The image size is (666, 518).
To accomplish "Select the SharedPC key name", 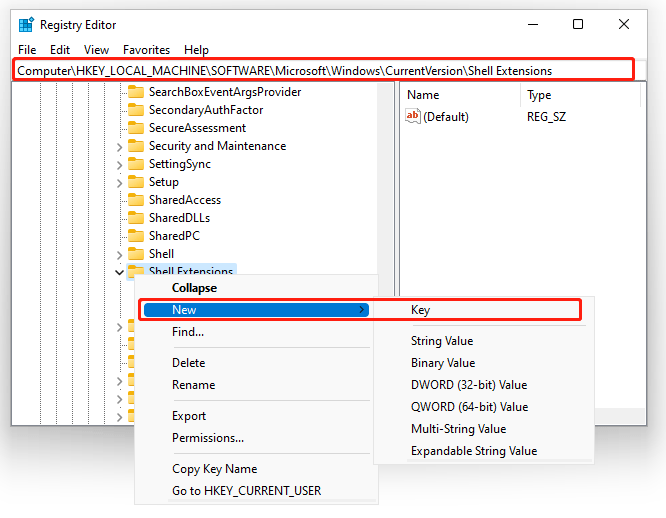I will click(175, 236).
